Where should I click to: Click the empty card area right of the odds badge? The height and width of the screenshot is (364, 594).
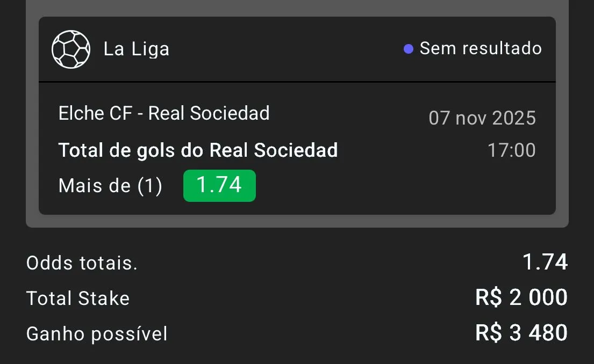click(x=403, y=186)
